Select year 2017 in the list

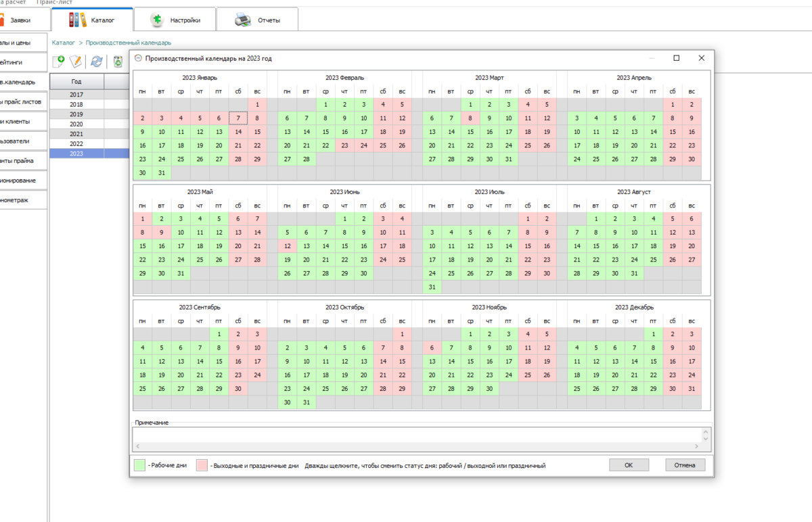tap(76, 95)
